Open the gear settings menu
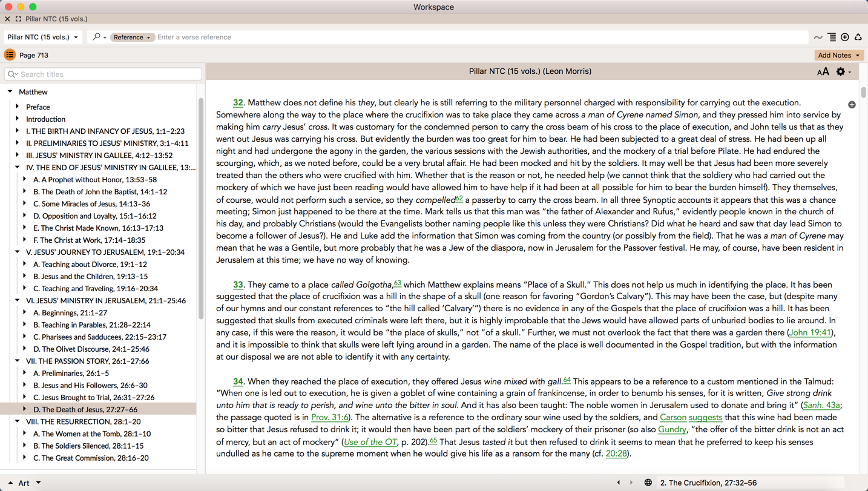868x491 pixels. pyautogui.click(x=843, y=72)
